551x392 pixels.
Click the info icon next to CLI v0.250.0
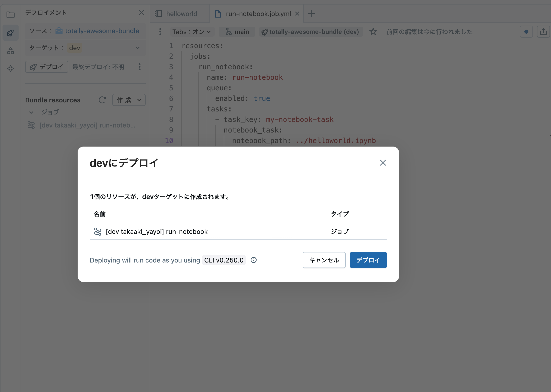point(253,260)
